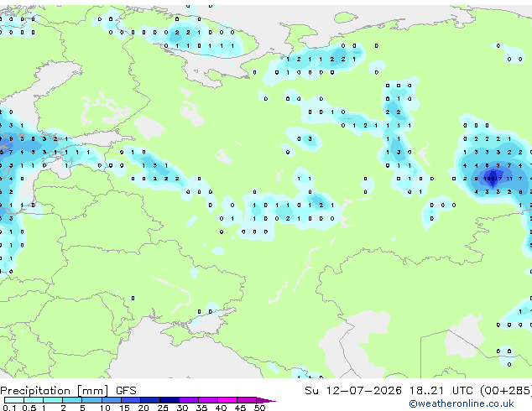The width and height of the screenshot is (532, 411).
Task: Click the '35' legend label
Action: [x=201, y=408]
